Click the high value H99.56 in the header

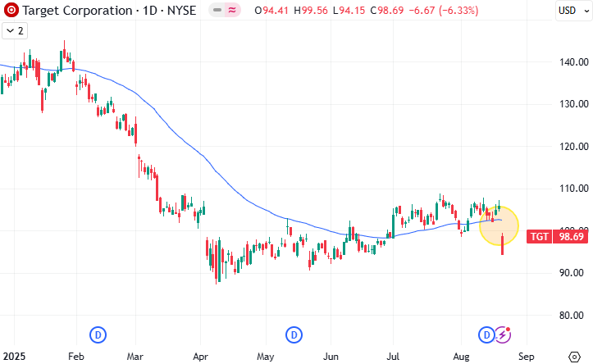[311, 11]
